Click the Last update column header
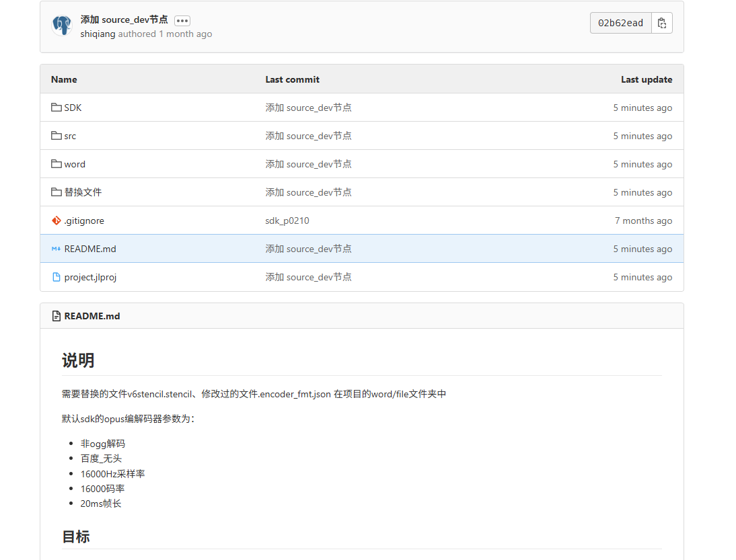 click(x=647, y=80)
